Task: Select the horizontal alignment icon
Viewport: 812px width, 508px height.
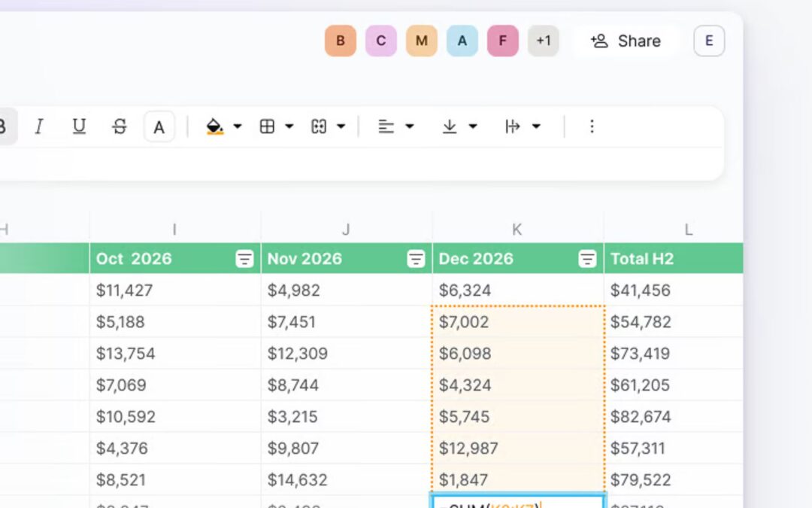Action: 387,126
